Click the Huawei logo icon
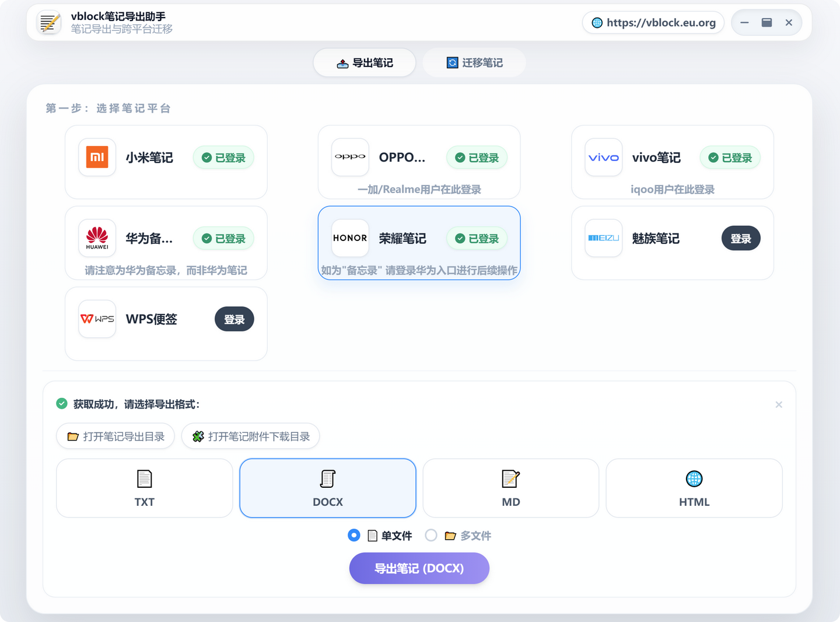840x622 pixels. pos(97,238)
